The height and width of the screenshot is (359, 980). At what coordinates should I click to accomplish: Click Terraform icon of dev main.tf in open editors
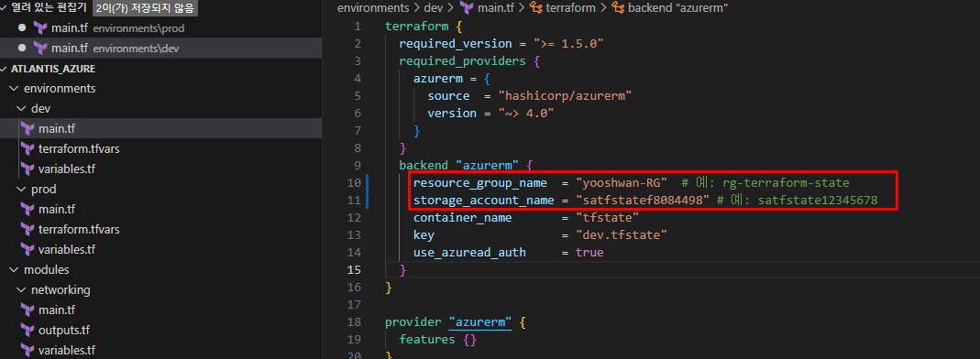click(x=40, y=48)
